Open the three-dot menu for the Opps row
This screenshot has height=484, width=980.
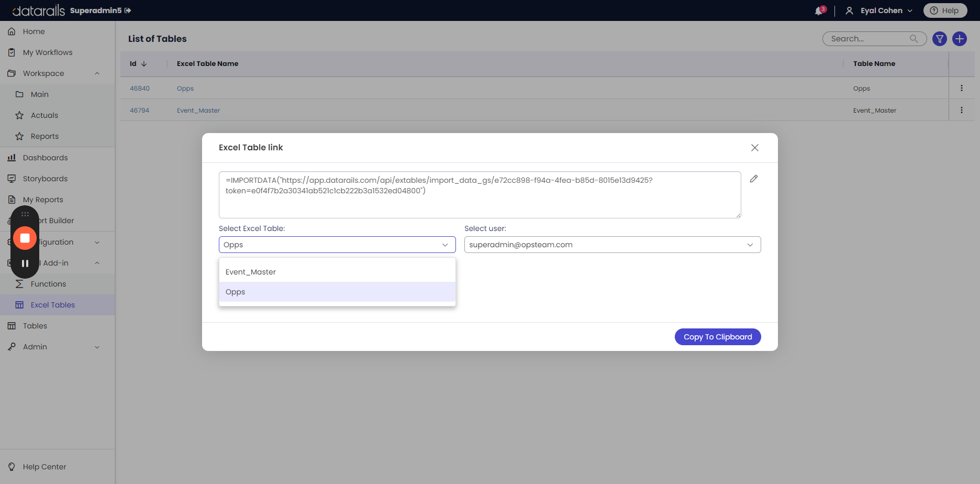(x=962, y=89)
